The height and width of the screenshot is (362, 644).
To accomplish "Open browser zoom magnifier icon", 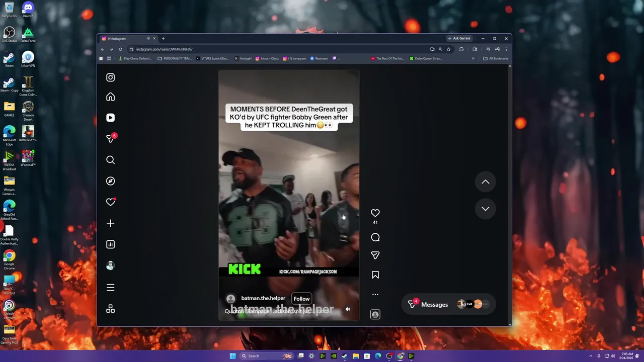I will pyautogui.click(x=440, y=49).
